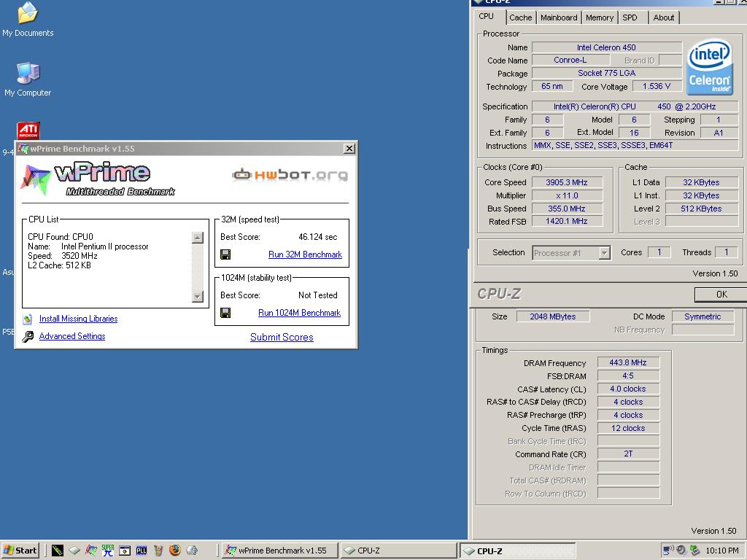The image size is (747, 560).
Task: Click the Run 1024M Benchmark link
Action: point(299,313)
